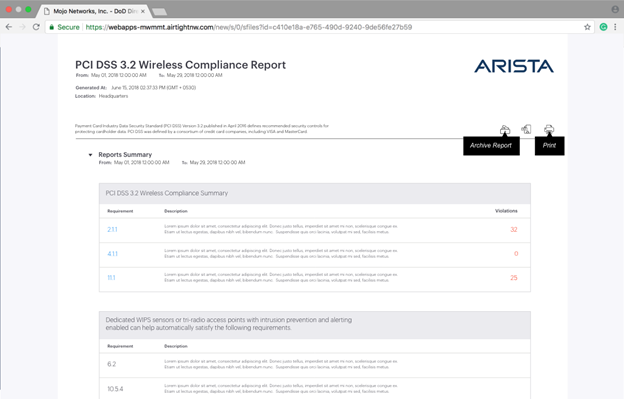Close the Mojo Networks tab
The image size is (624, 399).
(x=142, y=11)
